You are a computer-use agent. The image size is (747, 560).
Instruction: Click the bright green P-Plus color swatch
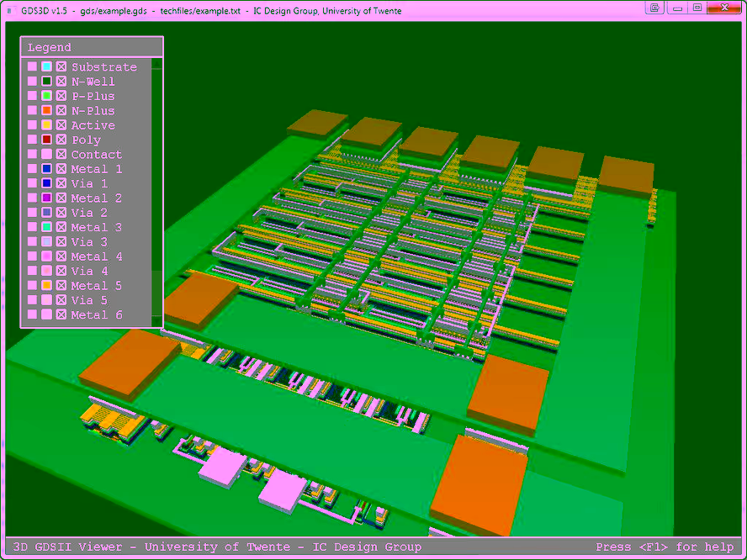46,96
